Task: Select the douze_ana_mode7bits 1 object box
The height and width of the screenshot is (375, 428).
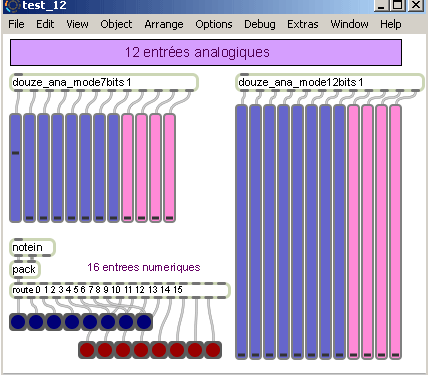Action: pyautogui.click(x=104, y=82)
